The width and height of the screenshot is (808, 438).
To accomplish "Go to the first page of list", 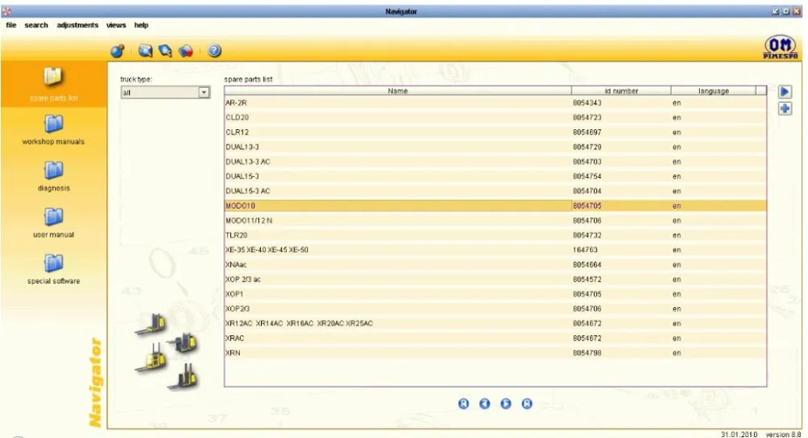I will [x=463, y=403].
